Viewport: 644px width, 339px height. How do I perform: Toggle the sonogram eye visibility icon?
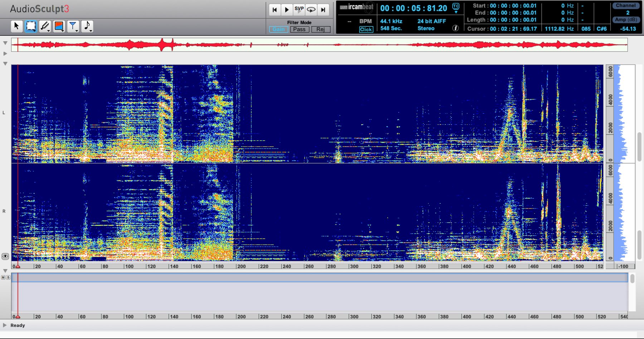point(5,256)
